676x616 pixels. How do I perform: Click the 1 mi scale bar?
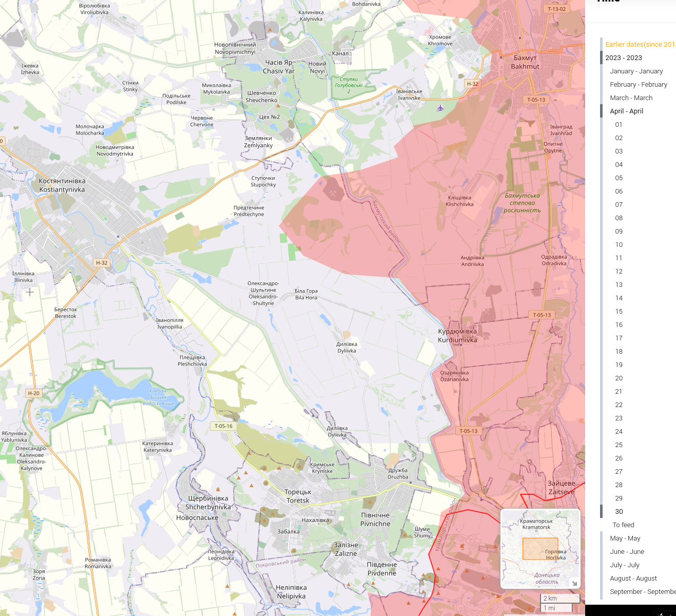pos(556,608)
